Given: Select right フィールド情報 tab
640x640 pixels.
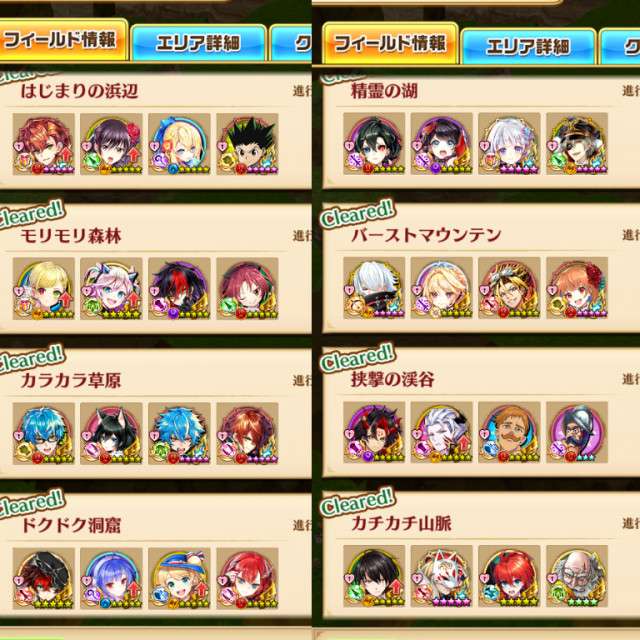Looking at the screenshot, I should click(x=390, y=44).
